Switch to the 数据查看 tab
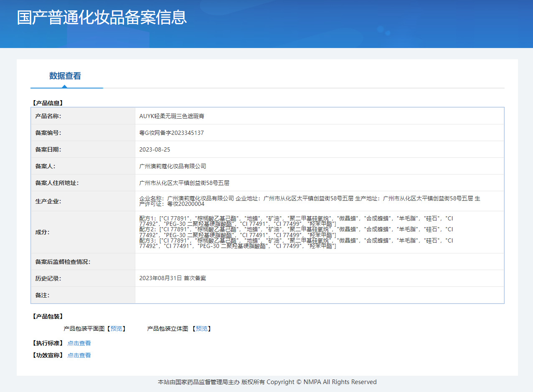The width and height of the screenshot is (533, 392). (65, 76)
